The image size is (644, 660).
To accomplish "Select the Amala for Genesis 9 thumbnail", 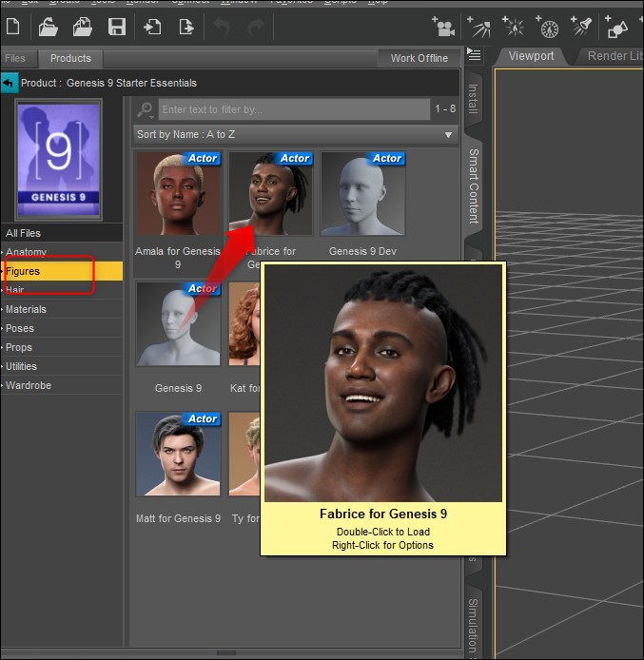I will pos(178,194).
